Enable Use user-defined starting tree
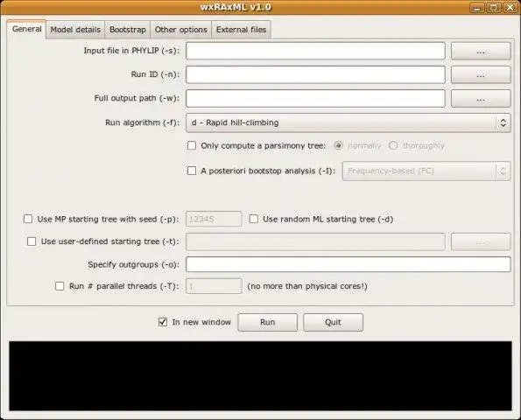 tap(32, 241)
